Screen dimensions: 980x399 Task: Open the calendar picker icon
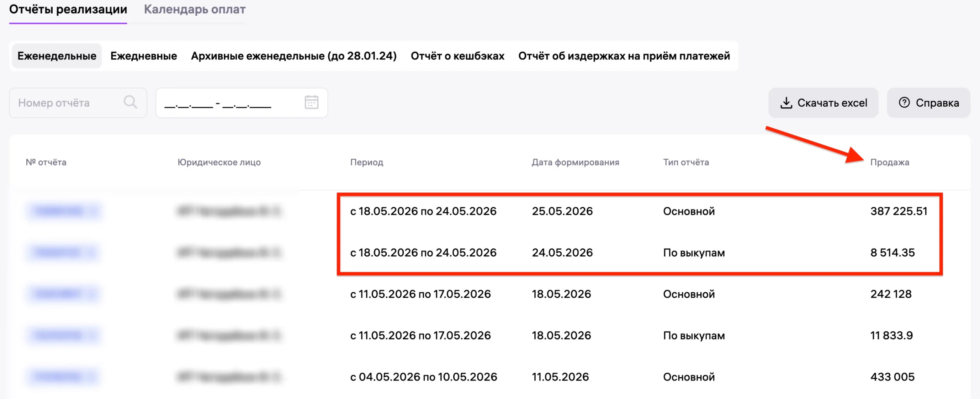[311, 102]
